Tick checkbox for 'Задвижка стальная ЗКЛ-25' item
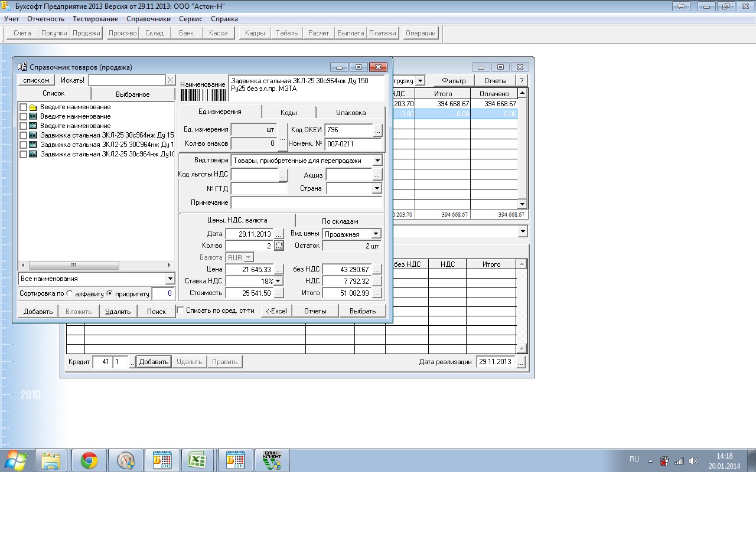This screenshot has width=756, height=556. click(x=23, y=136)
